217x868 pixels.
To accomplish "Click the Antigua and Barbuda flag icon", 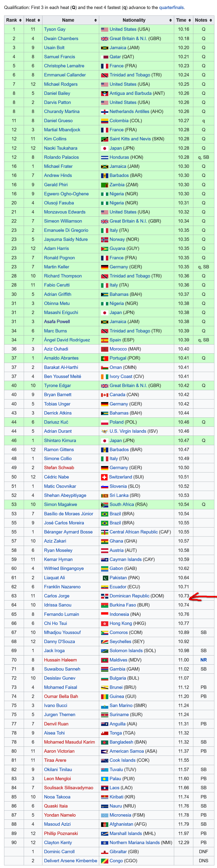I will [105, 93].
